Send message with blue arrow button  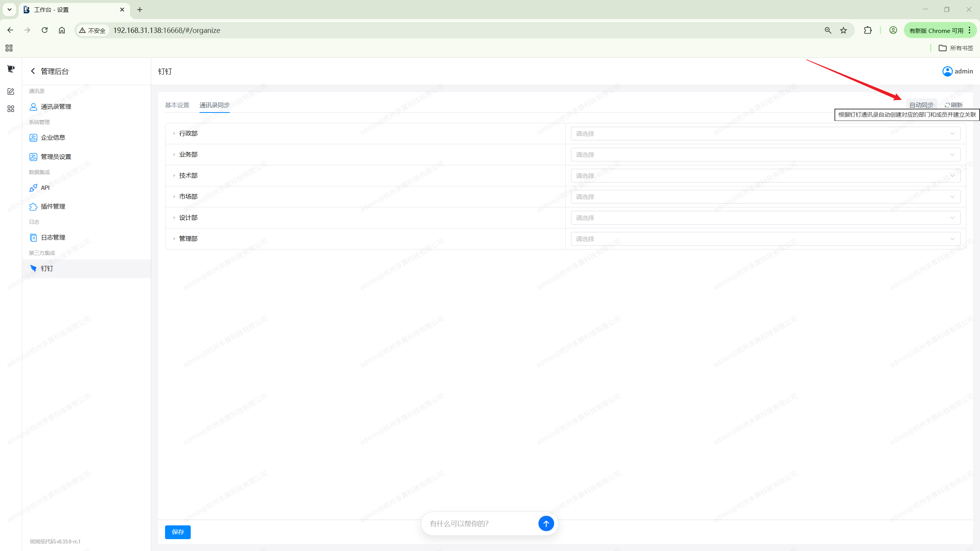pyautogui.click(x=546, y=523)
